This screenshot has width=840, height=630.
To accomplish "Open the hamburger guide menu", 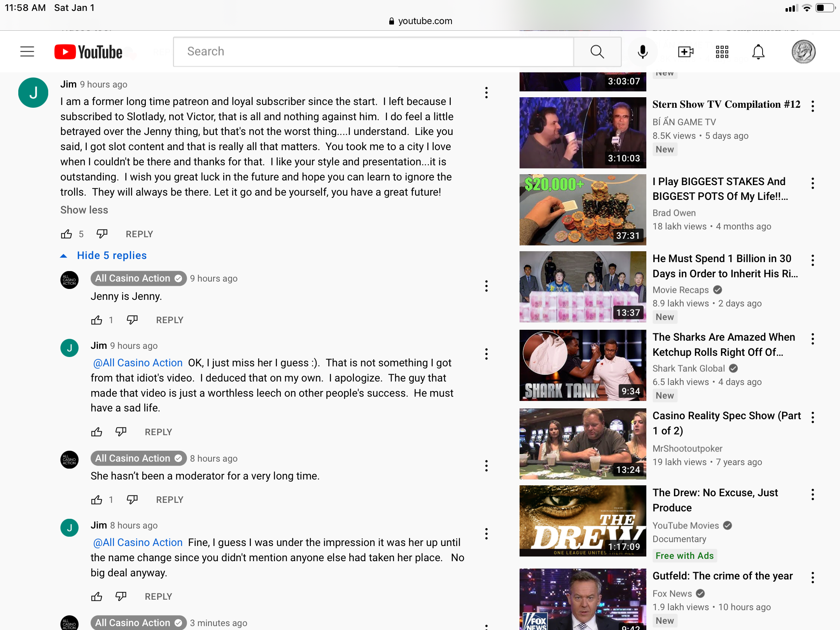I will [x=27, y=51].
